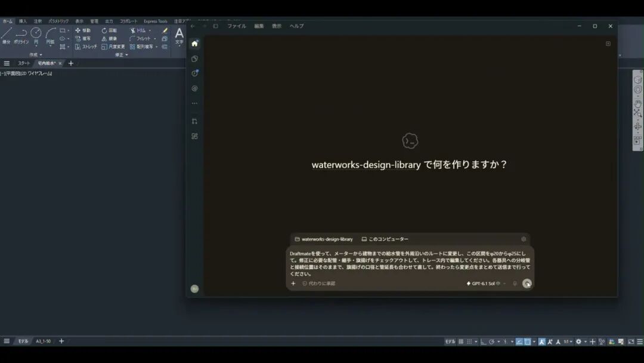Toggle grid display in the status bar
The width and height of the screenshot is (644, 363).
[461, 342]
